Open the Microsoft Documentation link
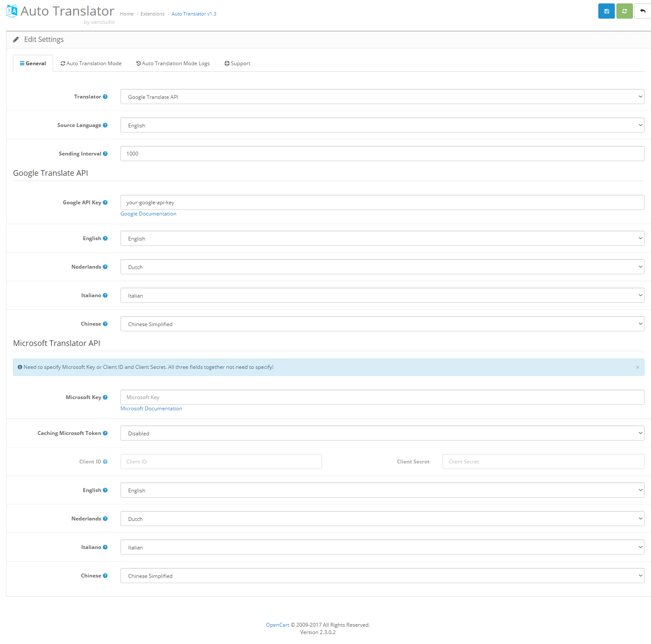The image size is (651, 644). click(151, 409)
